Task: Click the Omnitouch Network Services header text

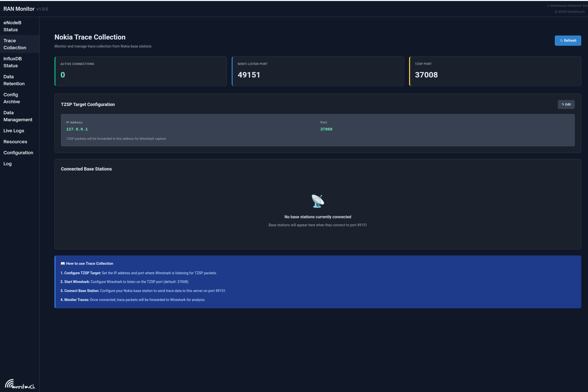Action: click(567, 6)
